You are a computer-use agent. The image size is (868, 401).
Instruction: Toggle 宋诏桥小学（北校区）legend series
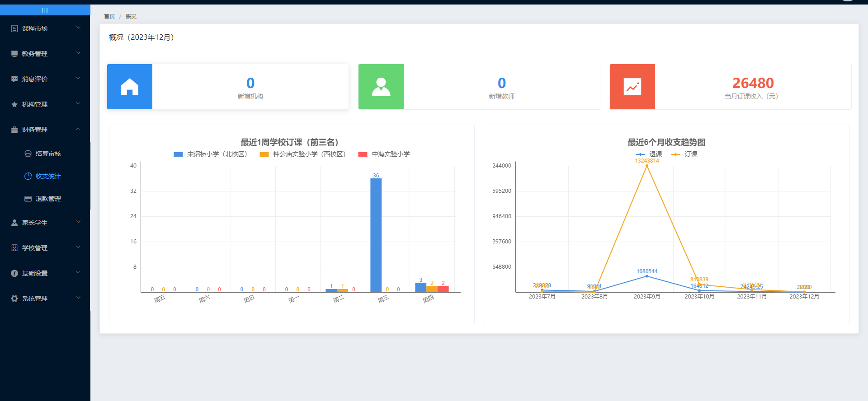click(x=211, y=154)
